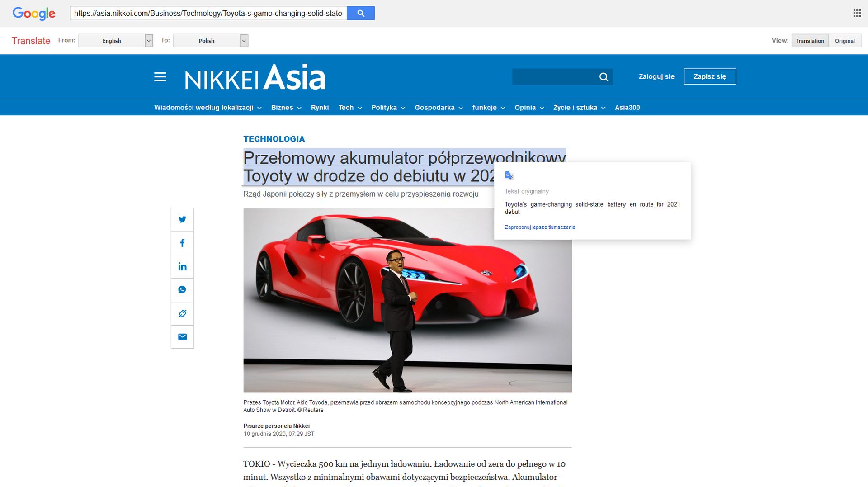Open the From language English dropdown
This screenshot has height=487, width=868.
click(x=116, y=41)
